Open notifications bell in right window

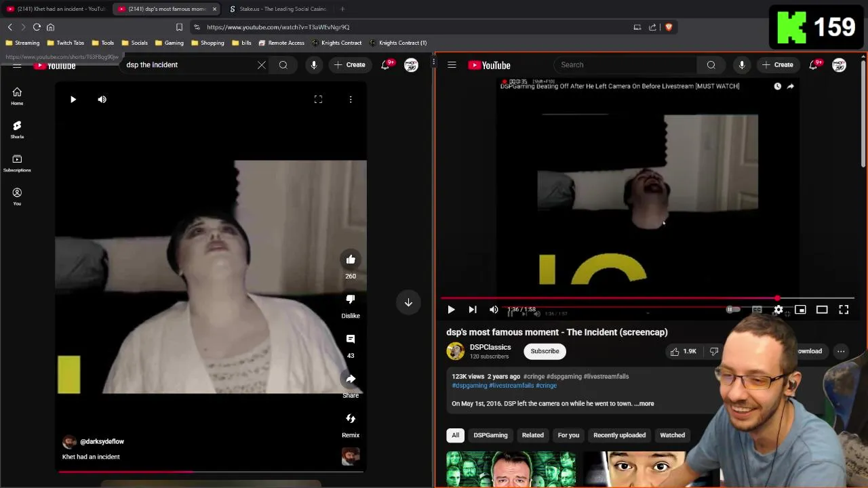(813, 65)
